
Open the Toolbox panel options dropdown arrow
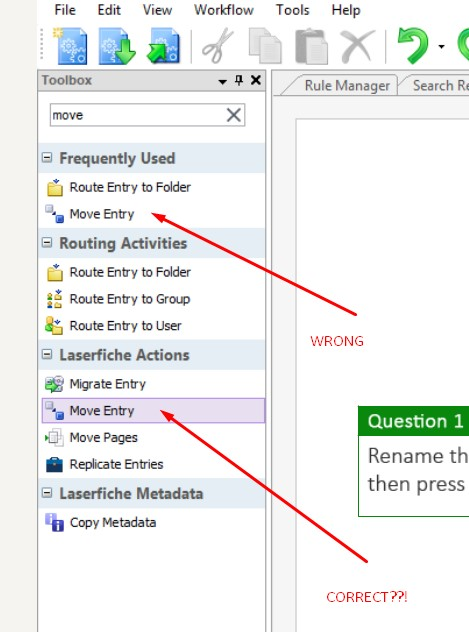[222, 81]
